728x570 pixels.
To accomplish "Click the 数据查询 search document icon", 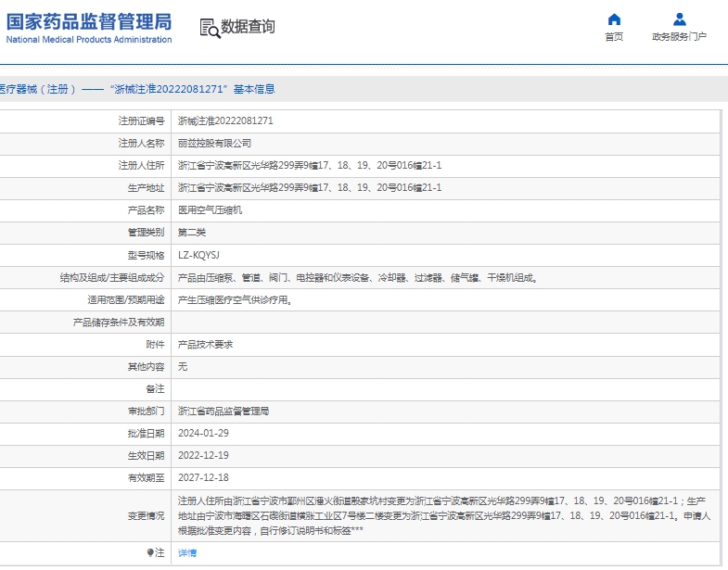I will click(210, 28).
